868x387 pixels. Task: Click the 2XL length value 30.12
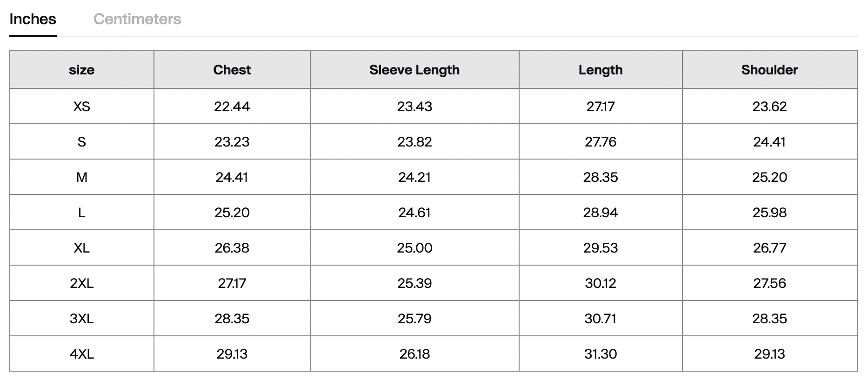600,283
